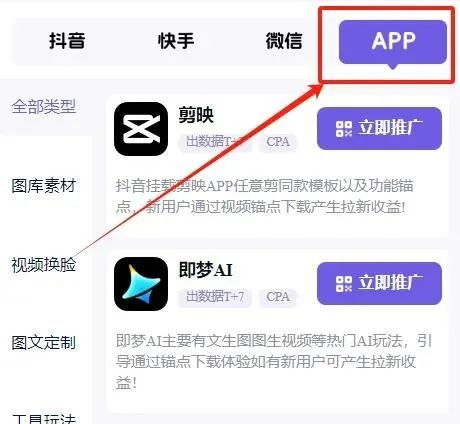The width and height of the screenshot is (460, 424).
Task: Open the 即梦AI title text
Action: tap(205, 270)
